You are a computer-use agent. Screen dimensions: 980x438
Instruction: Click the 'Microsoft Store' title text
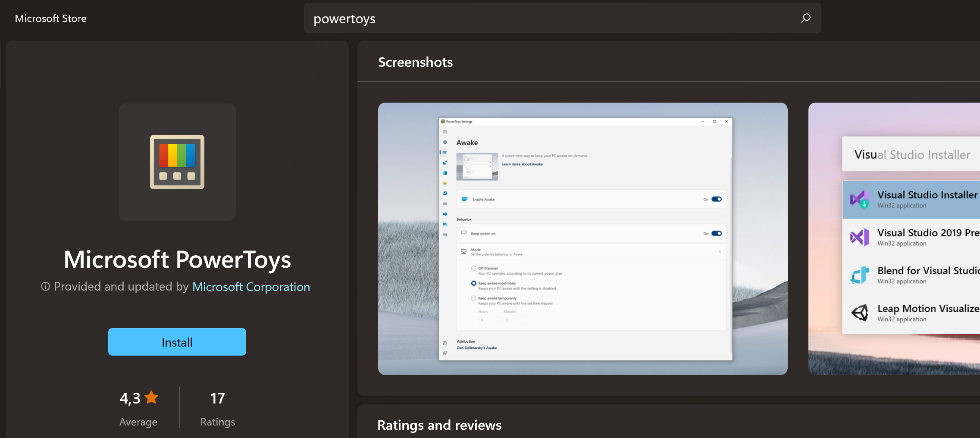click(51, 19)
